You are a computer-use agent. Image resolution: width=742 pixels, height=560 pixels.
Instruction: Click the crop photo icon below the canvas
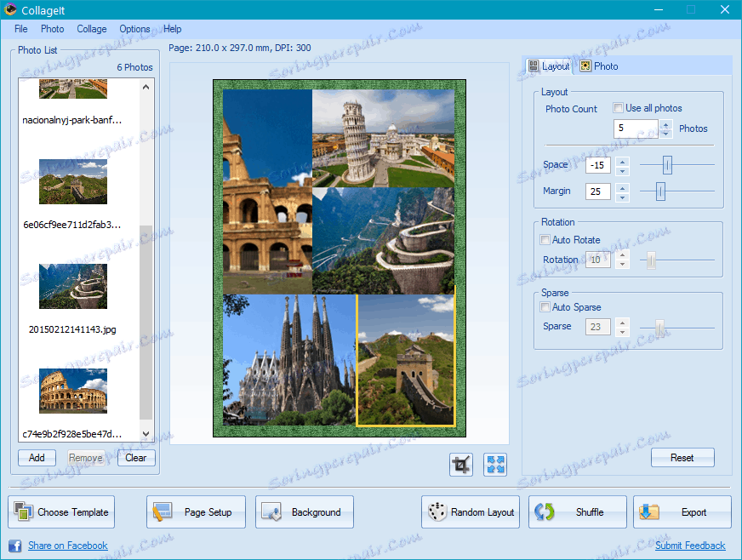461,464
